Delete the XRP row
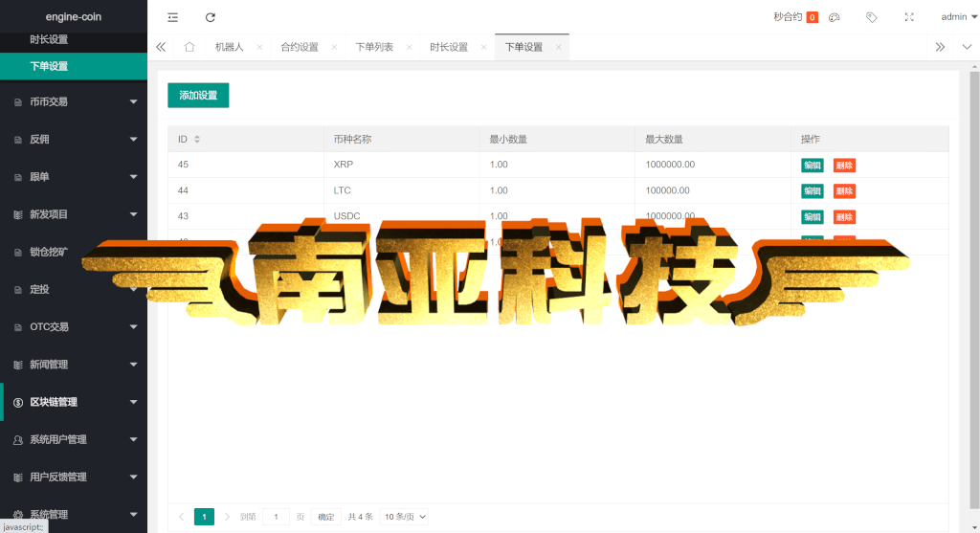The image size is (980, 533). coord(844,166)
